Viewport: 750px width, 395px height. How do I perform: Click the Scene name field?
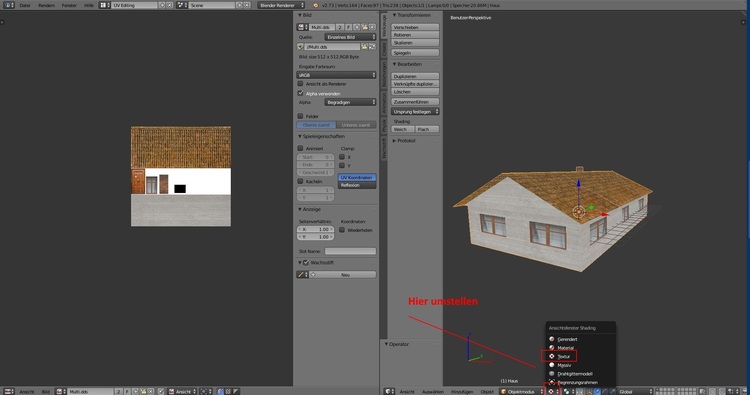[212, 5]
